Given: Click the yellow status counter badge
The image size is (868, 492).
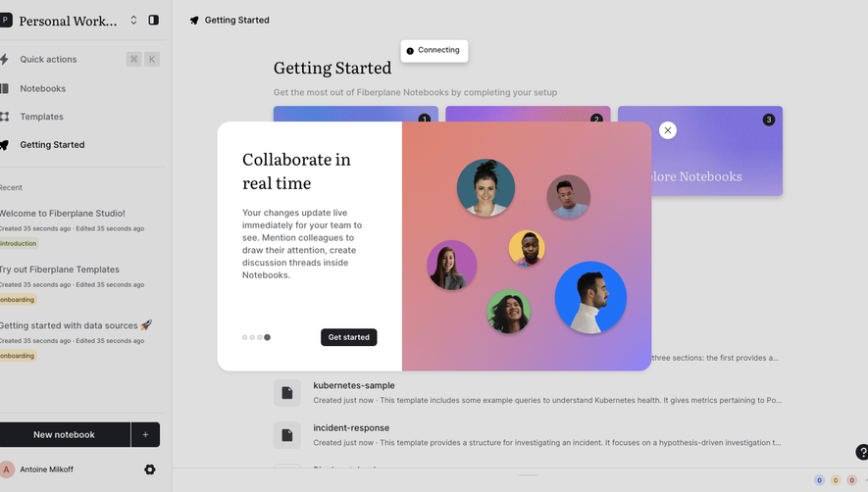Looking at the screenshot, I should coord(836,480).
